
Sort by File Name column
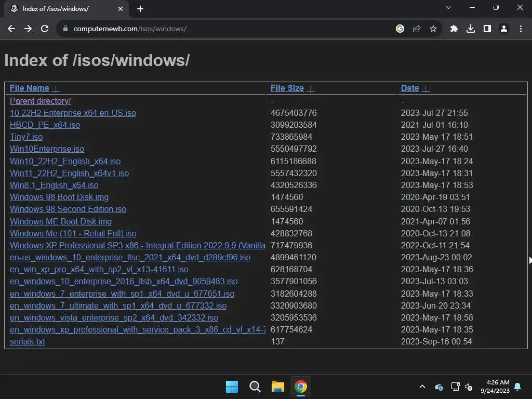point(30,88)
